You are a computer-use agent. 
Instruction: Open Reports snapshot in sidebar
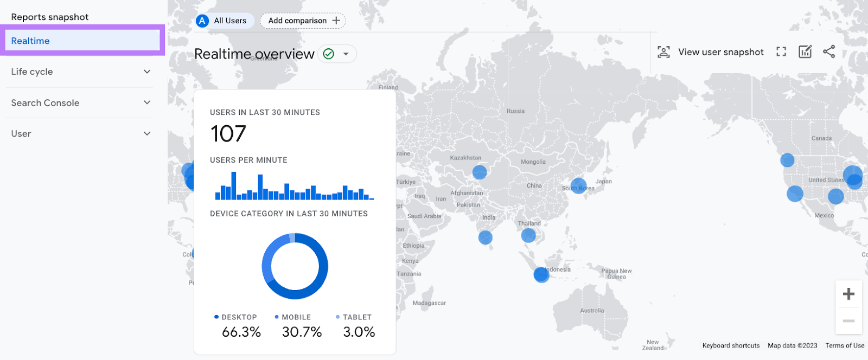pos(50,17)
